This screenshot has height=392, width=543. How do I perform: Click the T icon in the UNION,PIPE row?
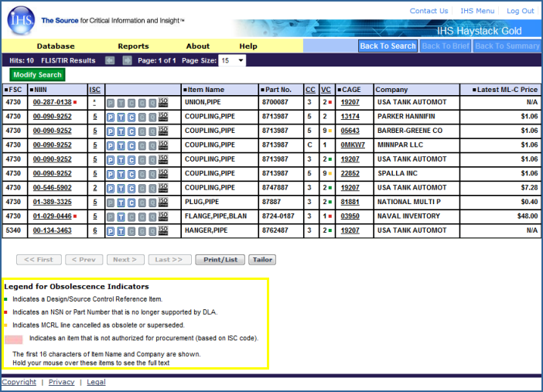[x=121, y=103]
